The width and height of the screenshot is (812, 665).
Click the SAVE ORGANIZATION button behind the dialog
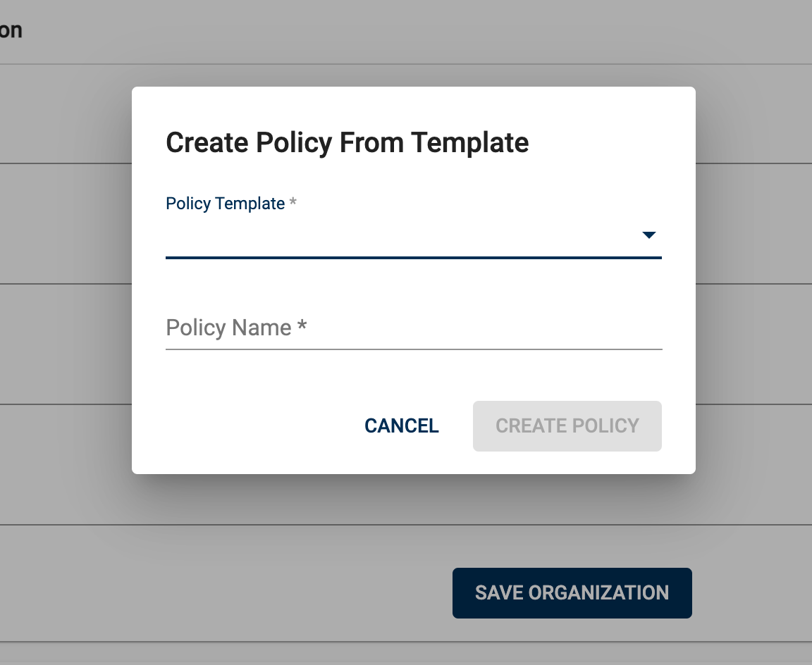coord(572,593)
